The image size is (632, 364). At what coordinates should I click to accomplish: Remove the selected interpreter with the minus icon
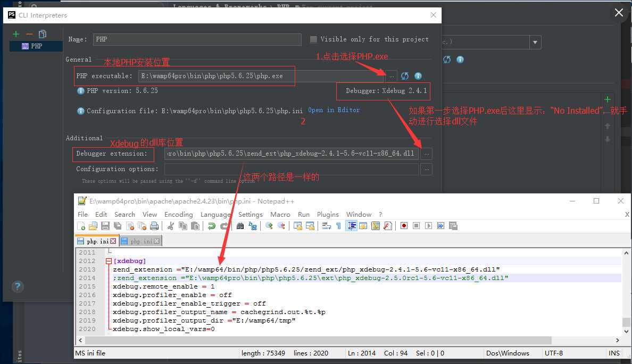pos(29,34)
